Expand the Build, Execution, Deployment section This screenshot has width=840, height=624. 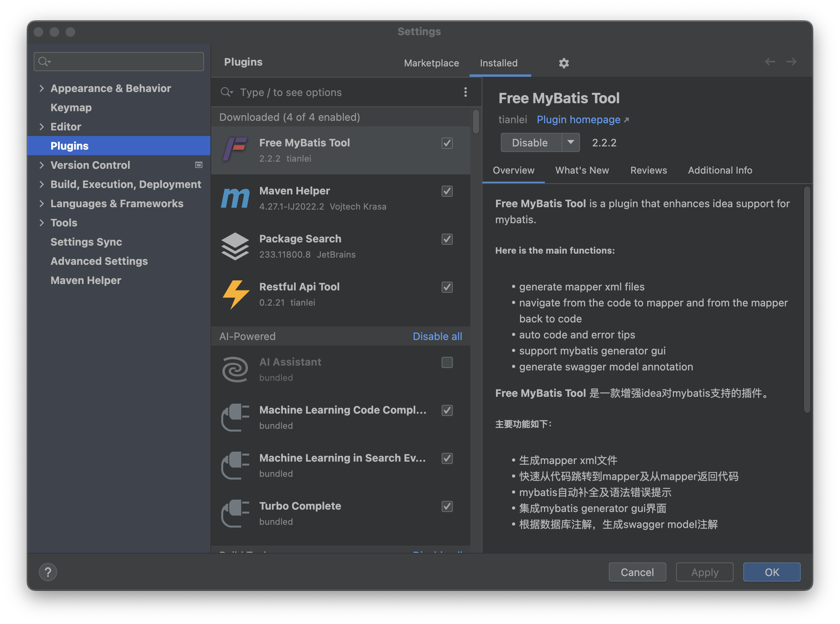[42, 184]
